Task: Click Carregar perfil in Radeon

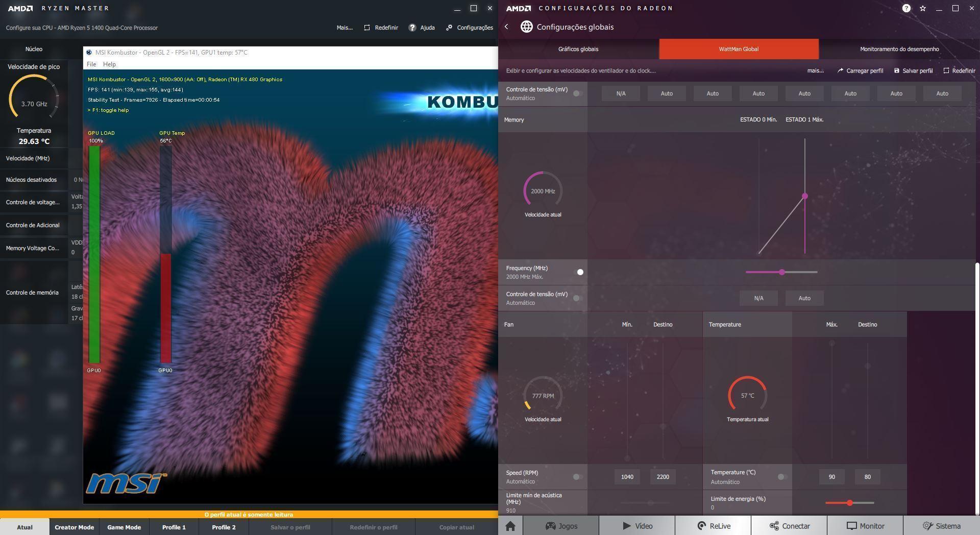Action: [x=860, y=70]
